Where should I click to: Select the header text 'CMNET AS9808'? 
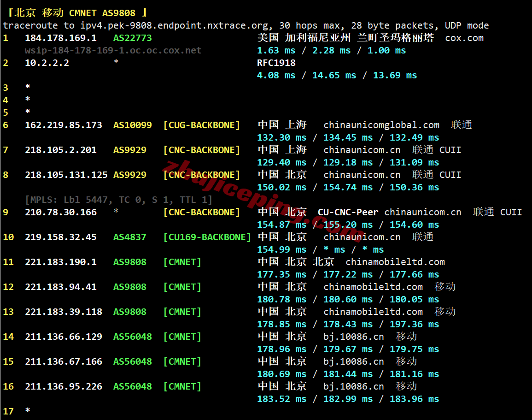pyautogui.click(x=102, y=13)
